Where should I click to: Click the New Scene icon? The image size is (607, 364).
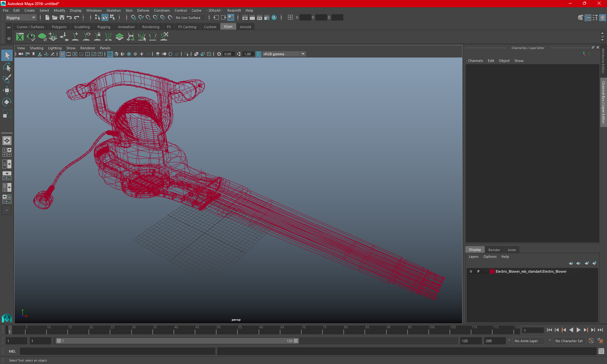click(x=47, y=18)
